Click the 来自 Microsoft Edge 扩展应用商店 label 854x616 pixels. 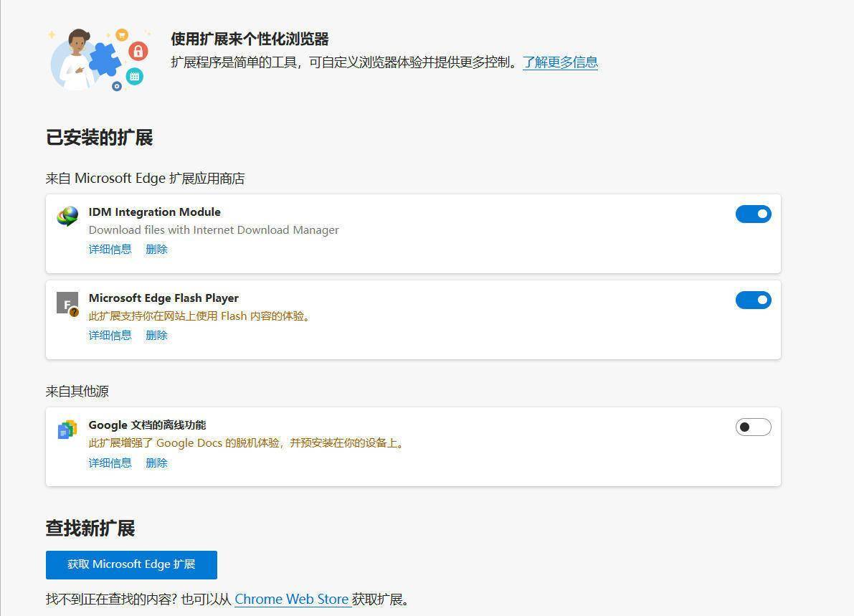click(146, 179)
